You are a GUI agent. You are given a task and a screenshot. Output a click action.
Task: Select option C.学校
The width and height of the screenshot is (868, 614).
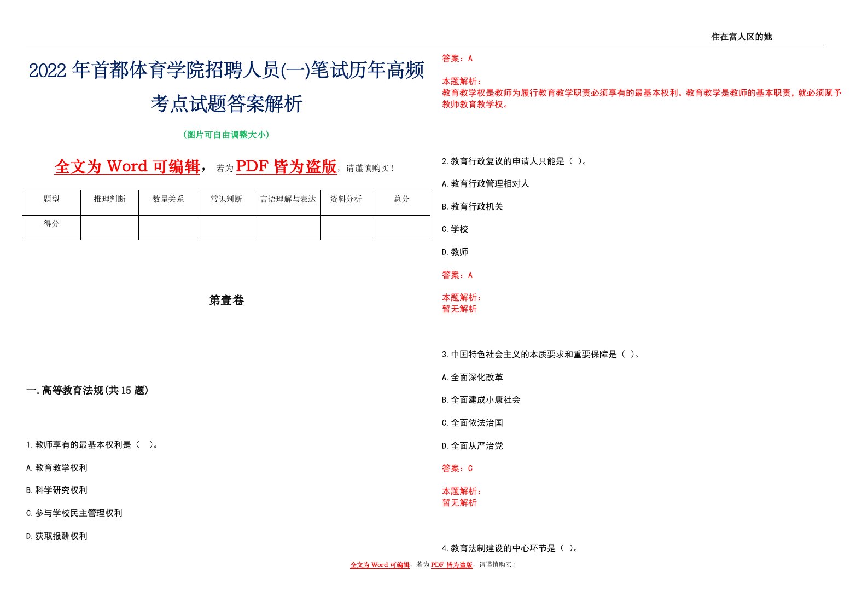[x=455, y=229]
